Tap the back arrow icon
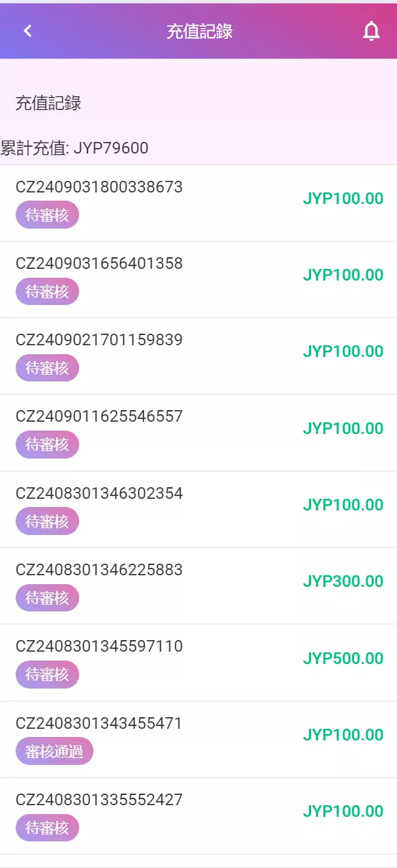Image resolution: width=397 pixels, height=868 pixels. (x=27, y=31)
